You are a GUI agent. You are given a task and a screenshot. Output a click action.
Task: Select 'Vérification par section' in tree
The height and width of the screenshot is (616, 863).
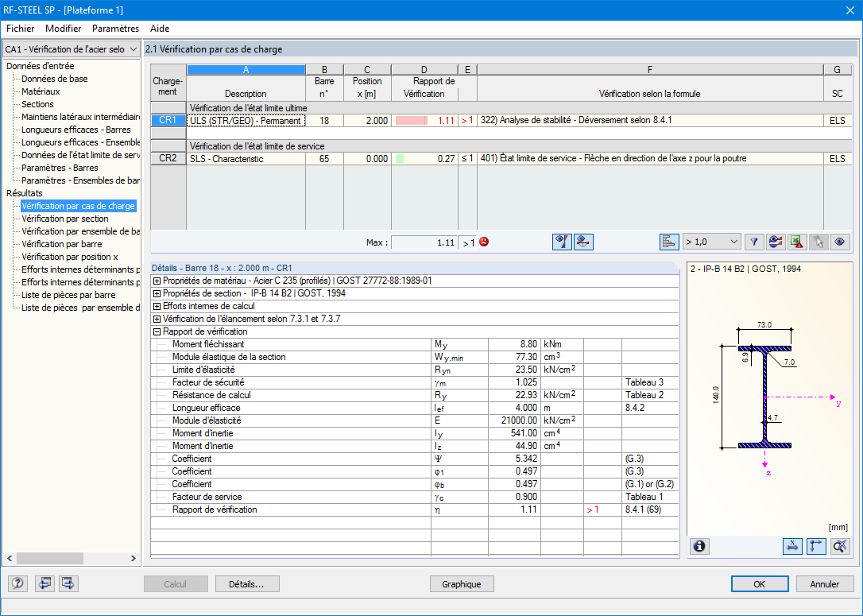pyautogui.click(x=65, y=219)
